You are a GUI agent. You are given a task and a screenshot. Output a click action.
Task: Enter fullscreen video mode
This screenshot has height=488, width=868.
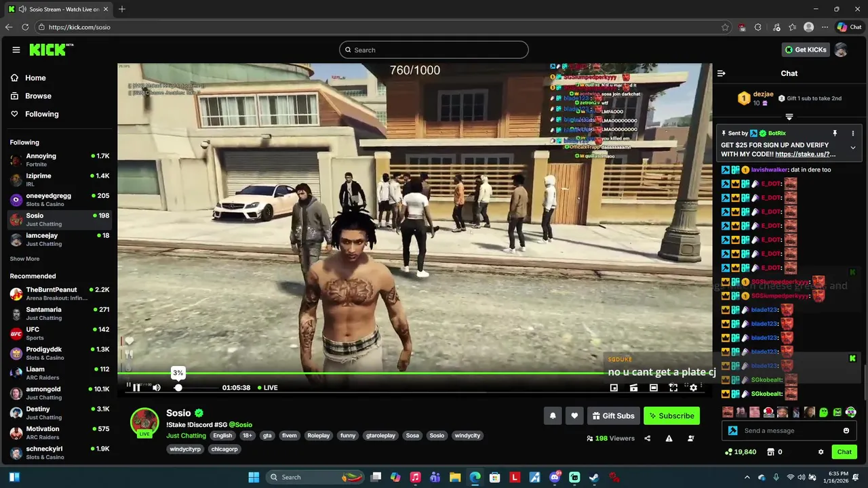pyautogui.click(x=673, y=388)
